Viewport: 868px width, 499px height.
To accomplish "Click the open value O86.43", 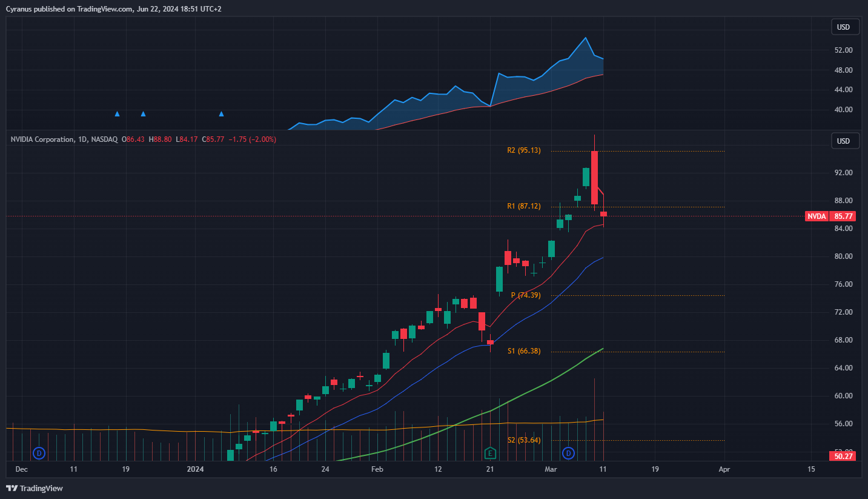I will (x=134, y=139).
